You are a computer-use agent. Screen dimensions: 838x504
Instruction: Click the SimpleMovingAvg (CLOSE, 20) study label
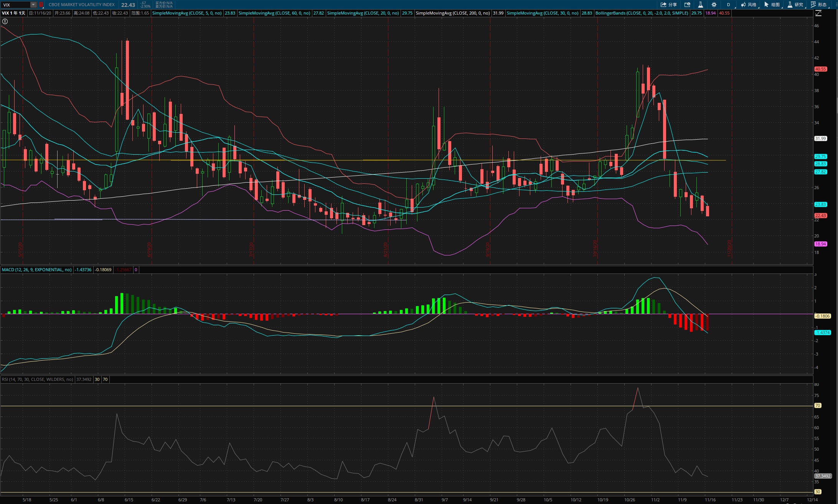363,13
